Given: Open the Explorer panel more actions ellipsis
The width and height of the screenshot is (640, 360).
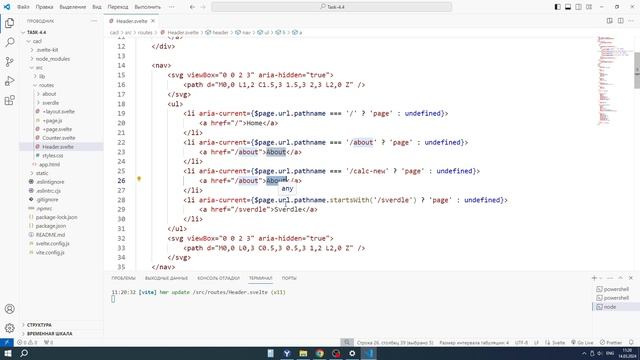Looking at the screenshot, I should tap(94, 21).
